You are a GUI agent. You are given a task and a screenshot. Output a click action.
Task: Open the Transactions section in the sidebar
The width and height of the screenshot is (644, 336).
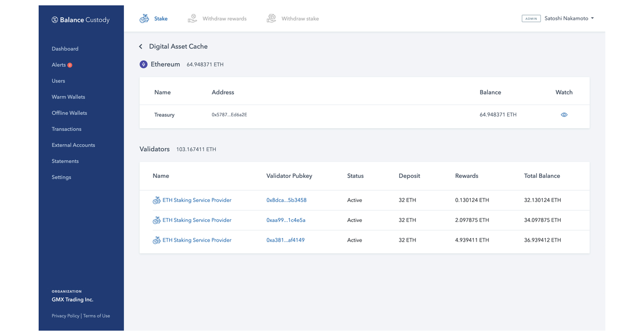(66, 129)
